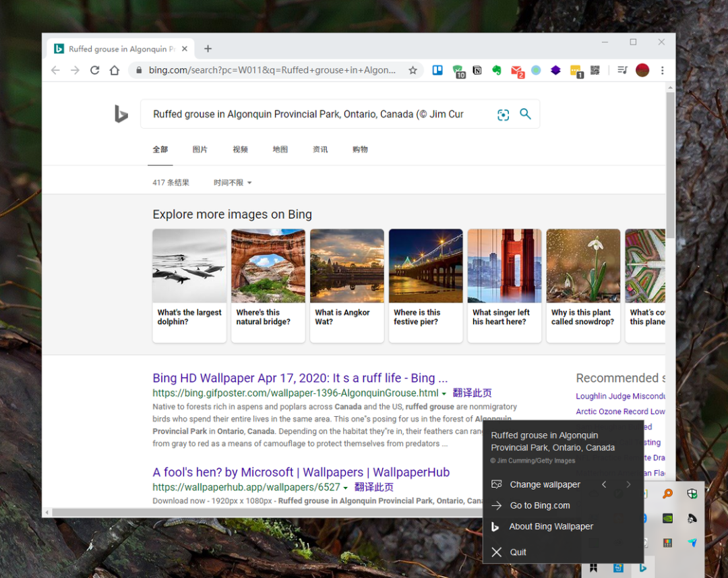Open the Bing HD Wallpaper Apr 17 result
728x578 pixels.
[x=299, y=378]
